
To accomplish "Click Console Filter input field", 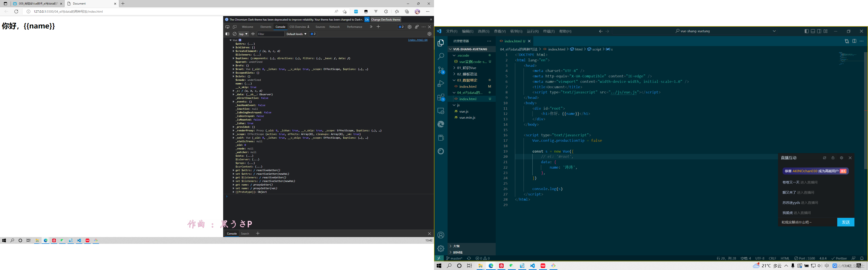I will pos(271,34).
